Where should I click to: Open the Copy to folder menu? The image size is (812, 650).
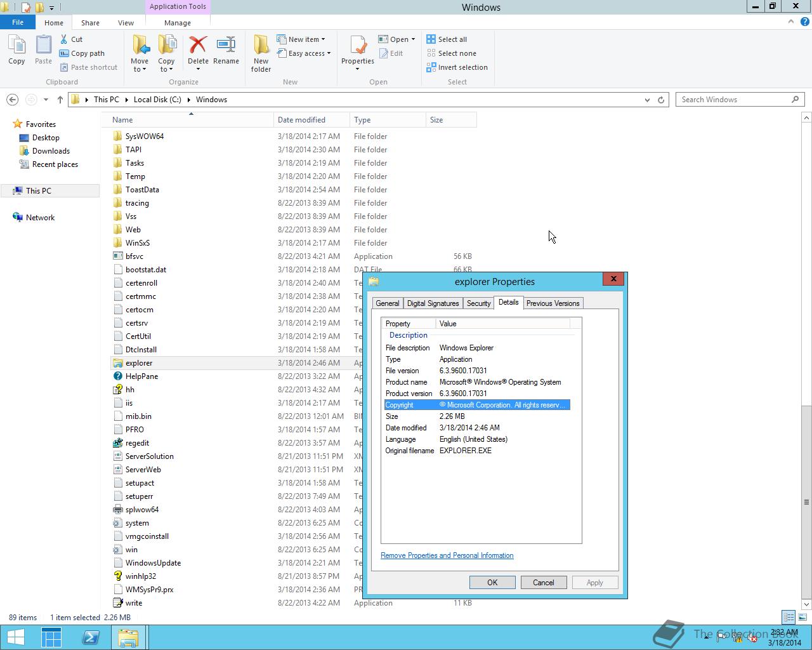tap(166, 54)
